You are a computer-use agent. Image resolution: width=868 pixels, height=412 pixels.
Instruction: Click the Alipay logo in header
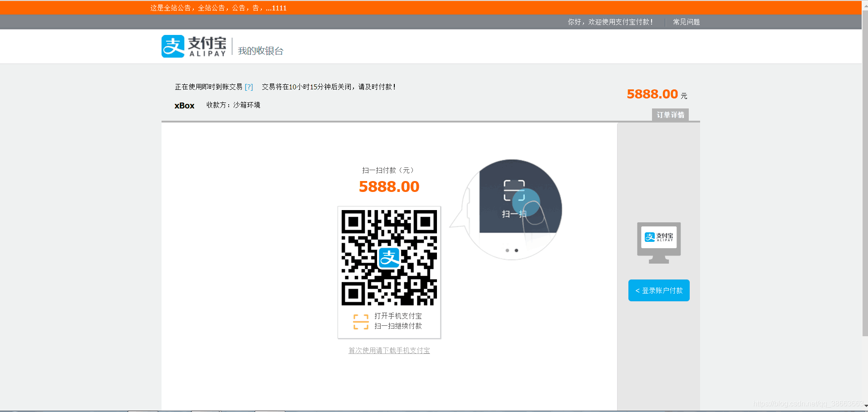(194, 46)
